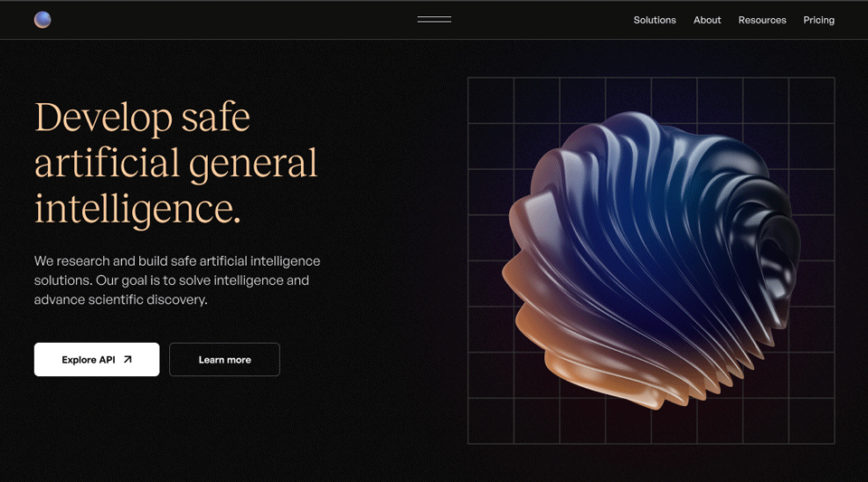Select Resources in the top navigation
Viewport: 868px width, 482px height.
(x=762, y=20)
